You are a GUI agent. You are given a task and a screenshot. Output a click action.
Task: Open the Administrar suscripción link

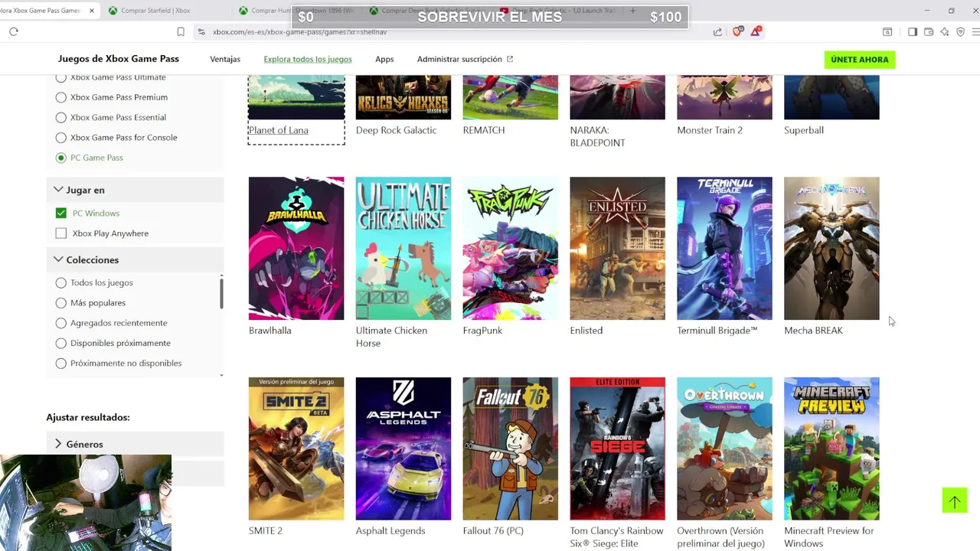(x=465, y=59)
